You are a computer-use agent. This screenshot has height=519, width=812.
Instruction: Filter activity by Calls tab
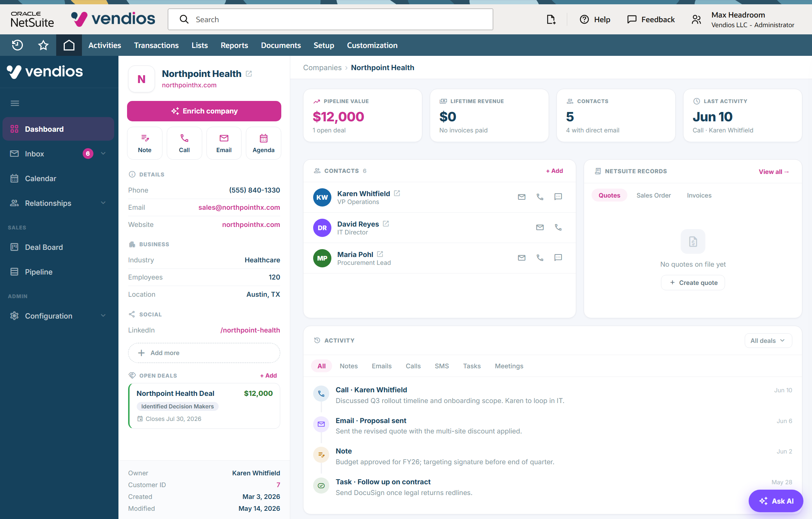pos(413,366)
